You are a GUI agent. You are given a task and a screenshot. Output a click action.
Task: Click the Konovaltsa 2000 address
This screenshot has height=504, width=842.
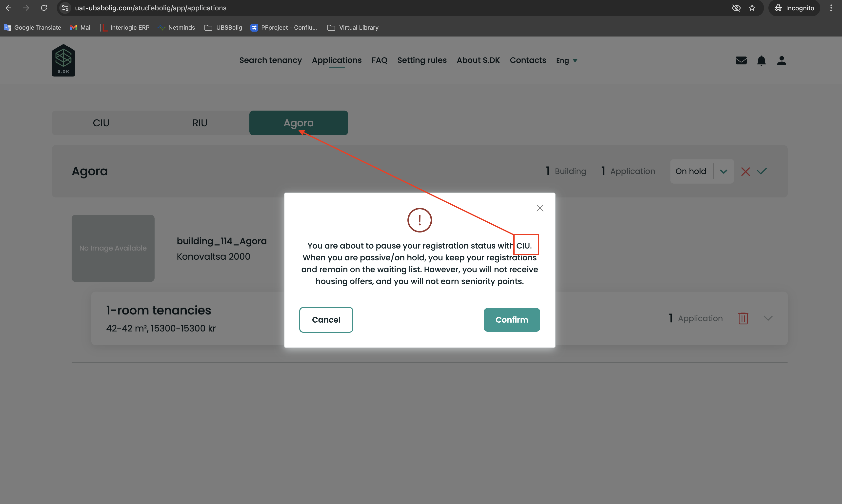point(213,256)
